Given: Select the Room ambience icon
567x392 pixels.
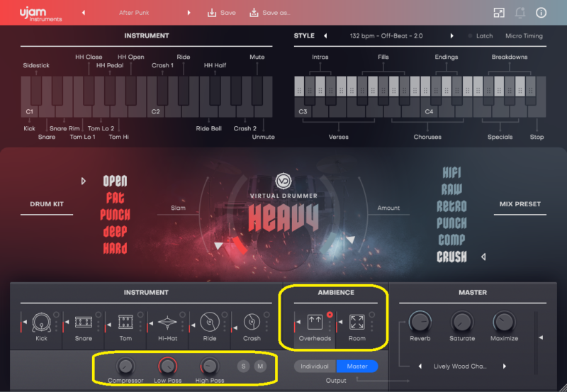Looking at the screenshot, I should pos(357,323).
